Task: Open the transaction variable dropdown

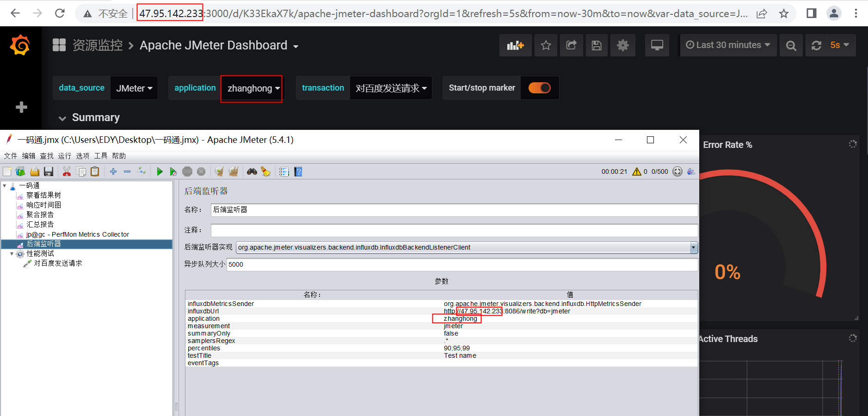Action: point(391,88)
